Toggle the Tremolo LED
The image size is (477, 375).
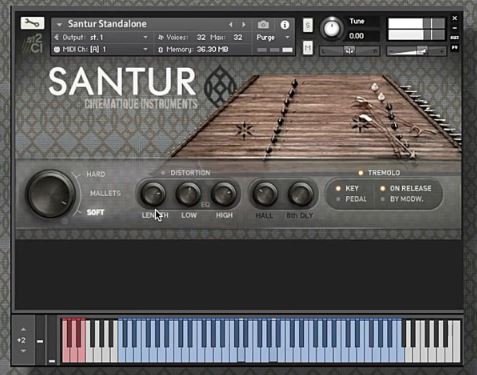360,173
